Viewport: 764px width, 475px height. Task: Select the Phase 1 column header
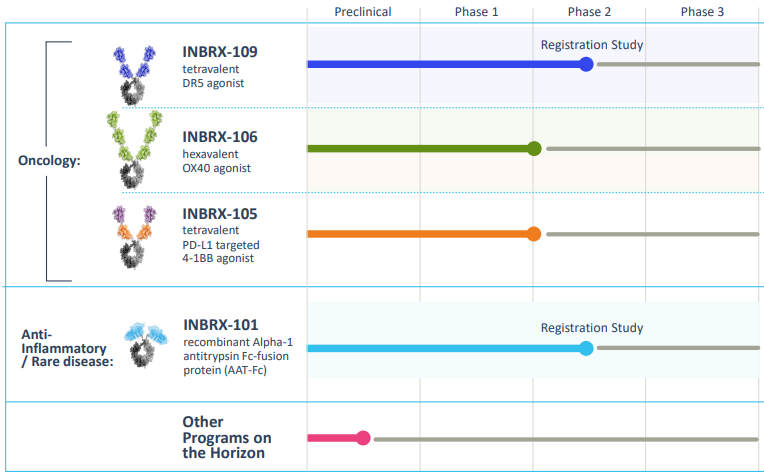pyautogui.click(x=476, y=12)
